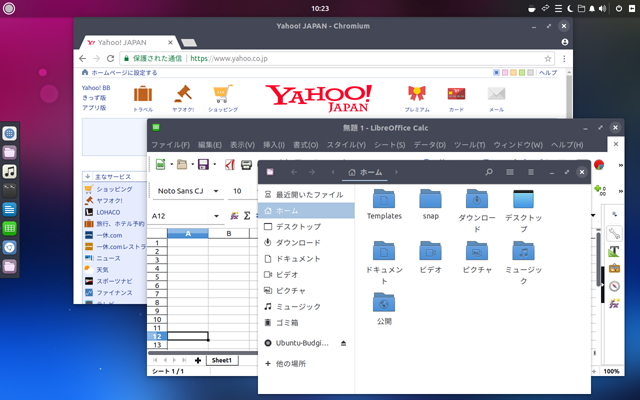Select green theme color swatch on Yahoo
Screen dimensions: 640x400
coord(522,73)
